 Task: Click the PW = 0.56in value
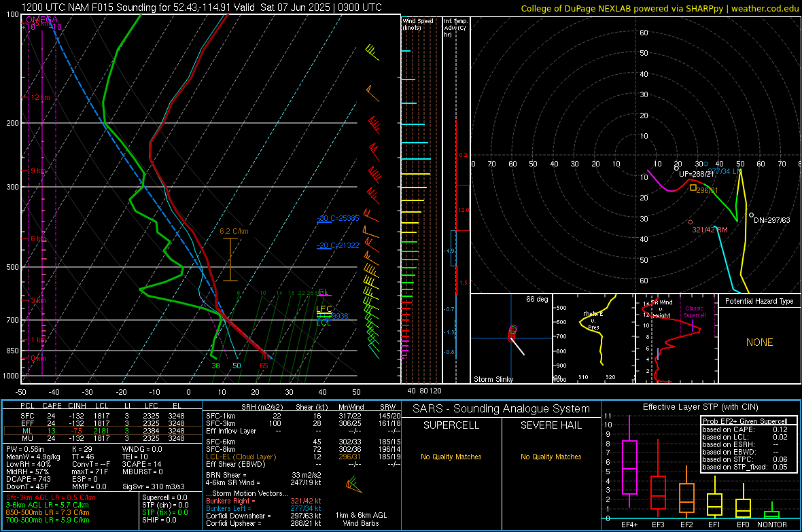[25, 449]
